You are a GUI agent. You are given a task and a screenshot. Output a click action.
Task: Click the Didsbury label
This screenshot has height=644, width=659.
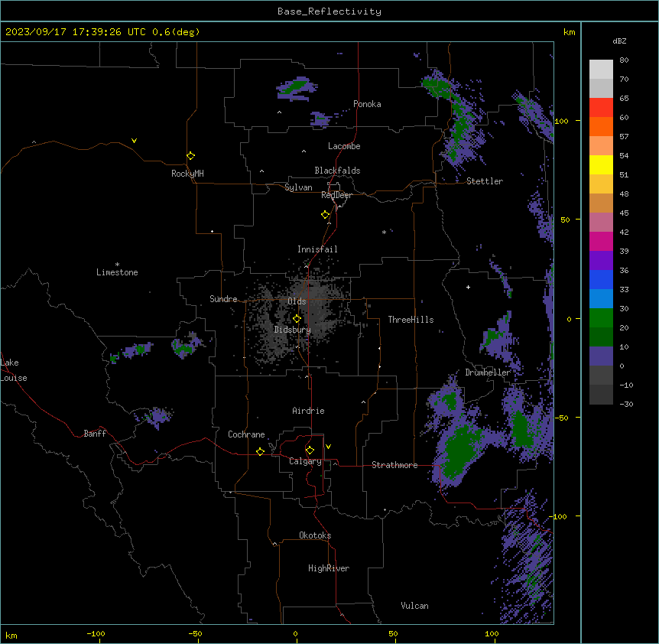[x=292, y=330]
